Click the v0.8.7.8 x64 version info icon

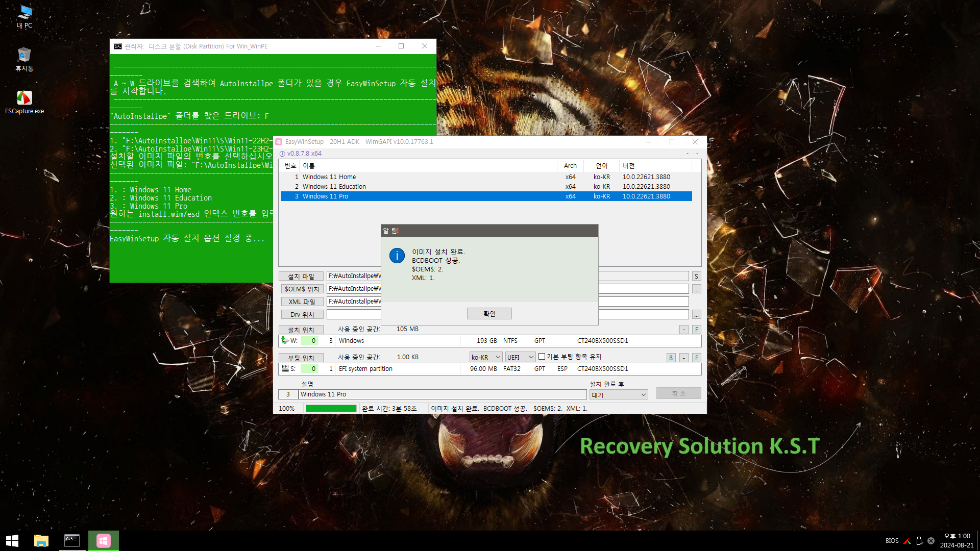tap(282, 154)
